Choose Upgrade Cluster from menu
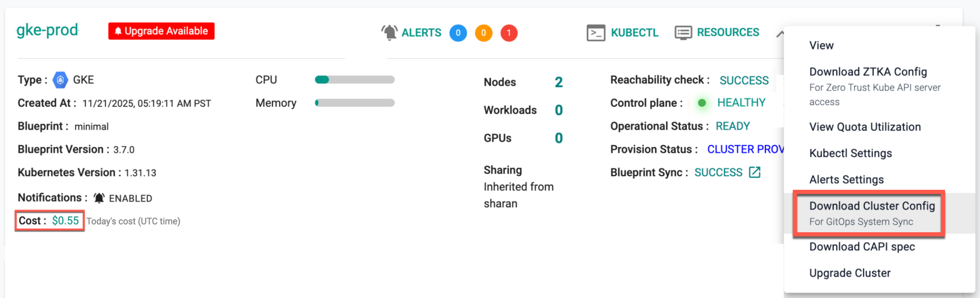This screenshot has width=980, height=298. [x=849, y=273]
